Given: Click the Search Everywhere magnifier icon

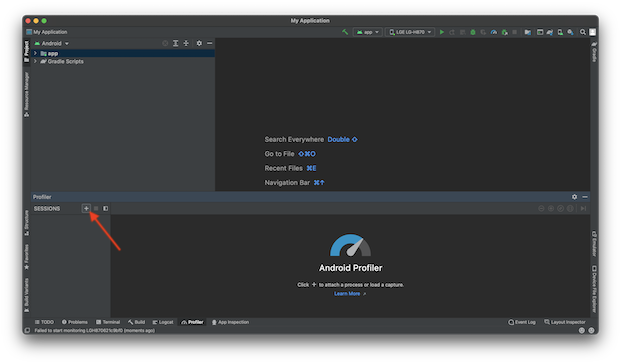Looking at the screenshot, I should 583,32.
